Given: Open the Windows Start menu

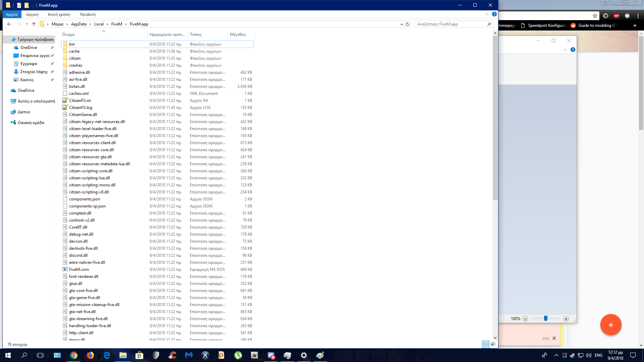Looking at the screenshot, I should pos(8,355).
